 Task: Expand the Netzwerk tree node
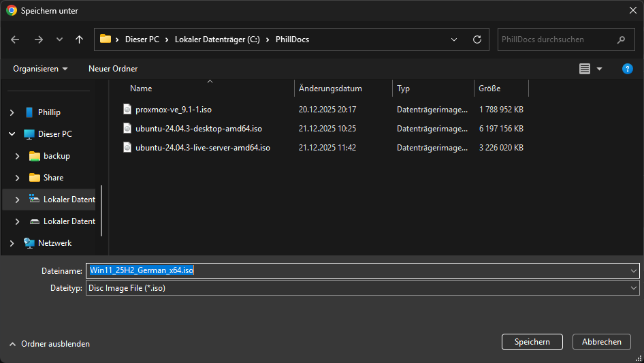coord(12,243)
